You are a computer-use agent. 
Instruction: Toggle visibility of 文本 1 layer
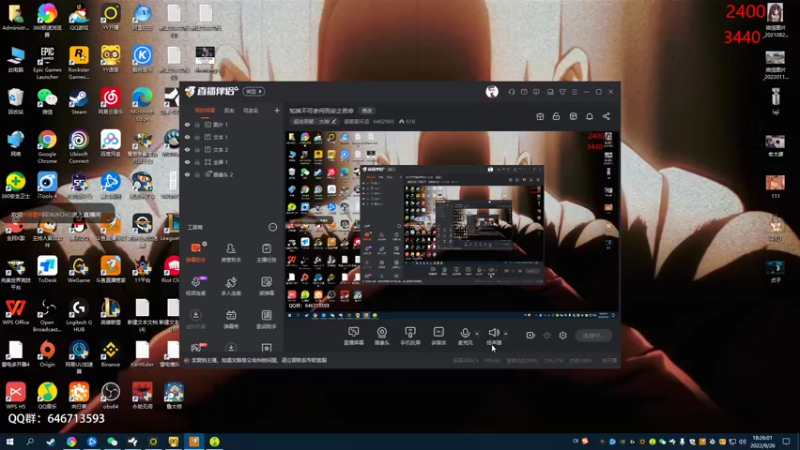click(x=187, y=137)
